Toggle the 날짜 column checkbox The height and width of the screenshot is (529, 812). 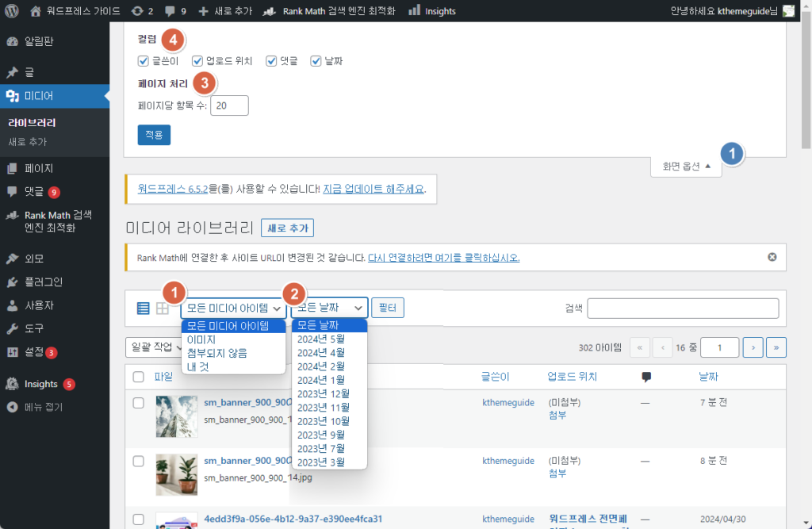tap(316, 61)
